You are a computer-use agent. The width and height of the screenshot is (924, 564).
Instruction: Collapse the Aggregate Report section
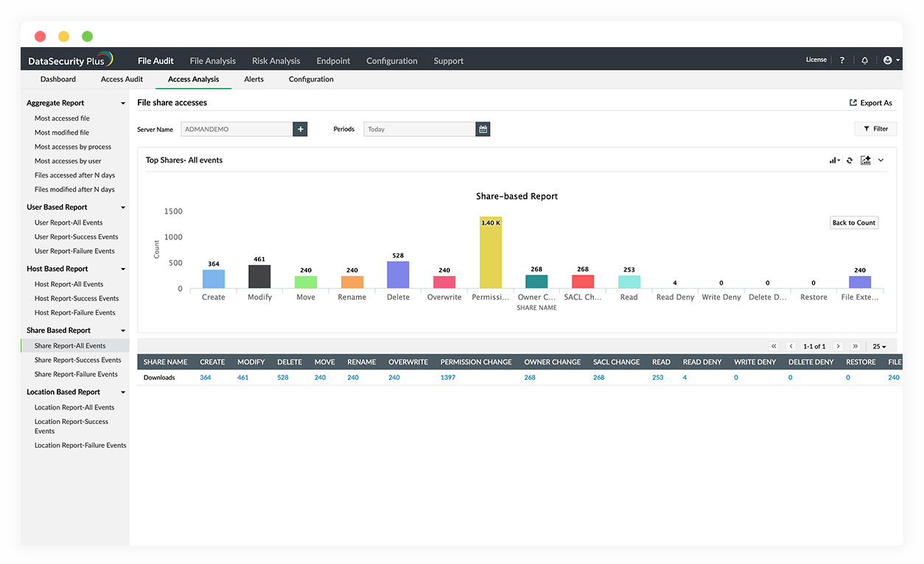pos(122,103)
